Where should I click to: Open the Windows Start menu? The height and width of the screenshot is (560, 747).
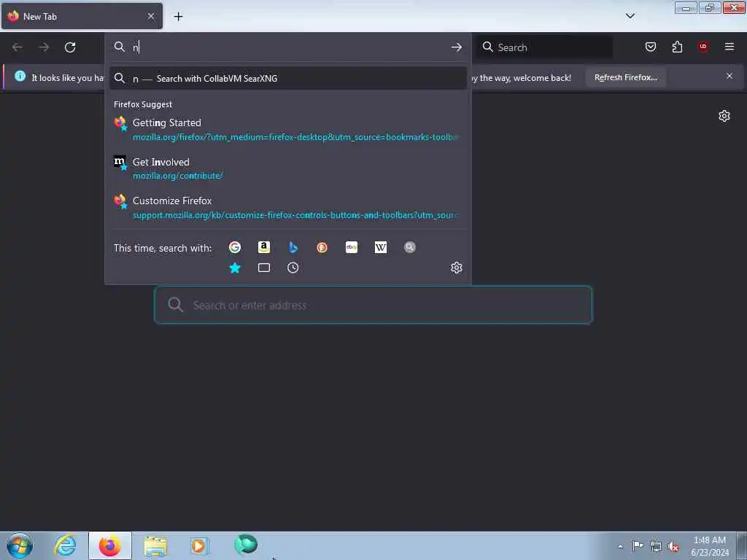(20, 545)
